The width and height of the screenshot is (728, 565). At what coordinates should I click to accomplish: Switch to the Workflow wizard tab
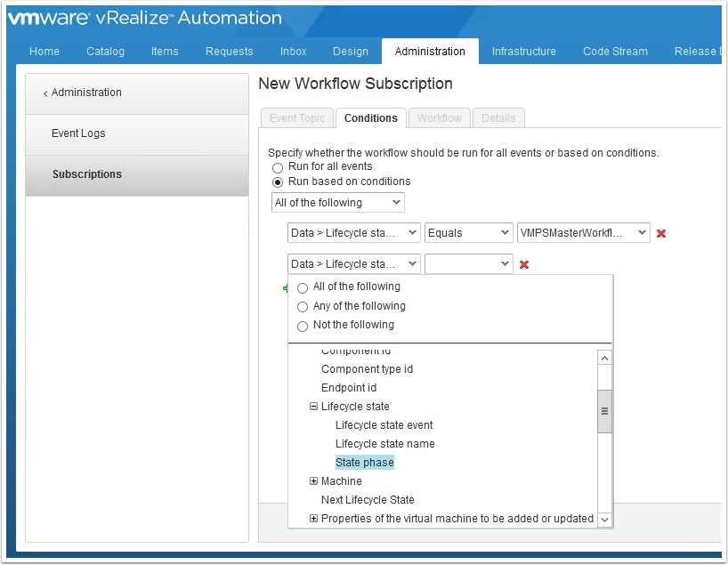tap(440, 118)
